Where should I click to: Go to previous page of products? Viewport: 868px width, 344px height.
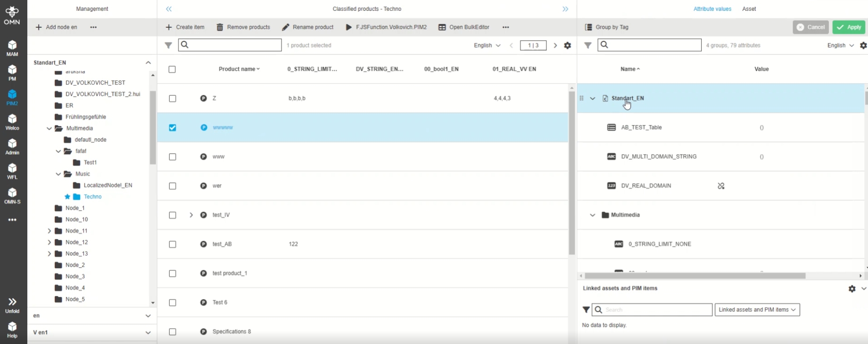coord(511,45)
